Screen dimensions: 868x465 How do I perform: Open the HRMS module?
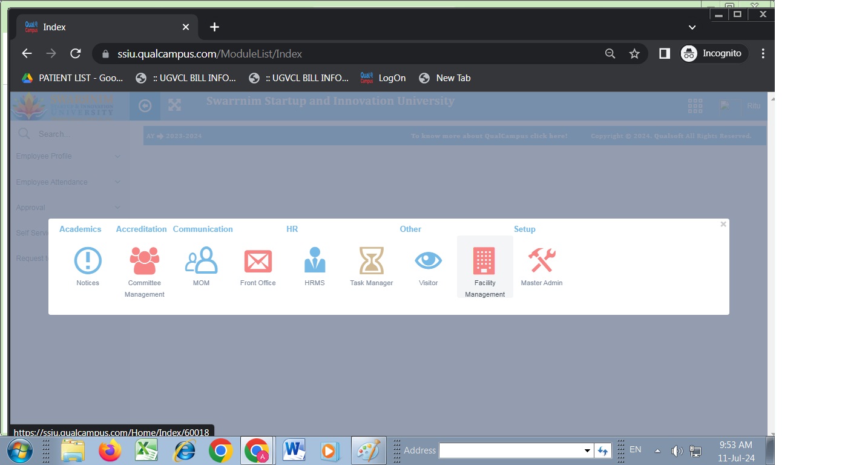[x=315, y=266]
